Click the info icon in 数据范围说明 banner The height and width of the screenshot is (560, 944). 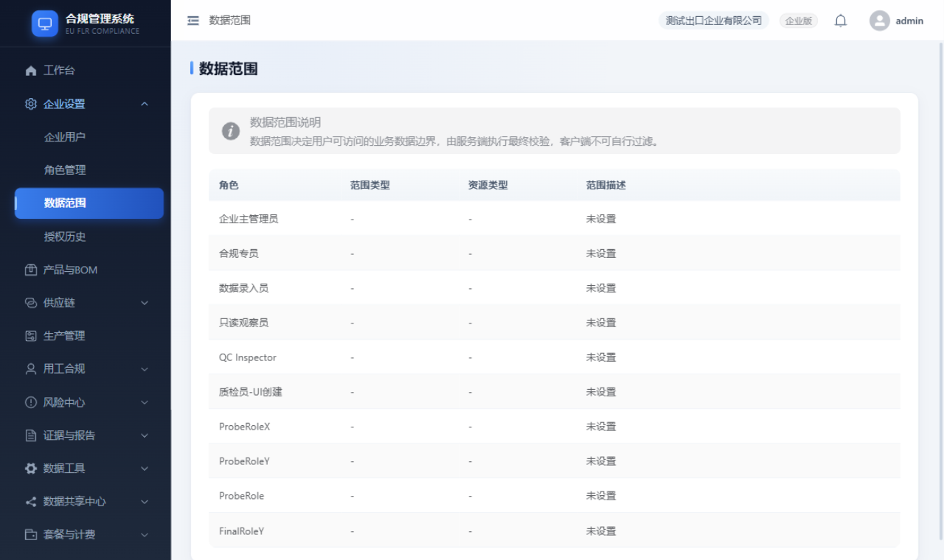[x=231, y=131]
